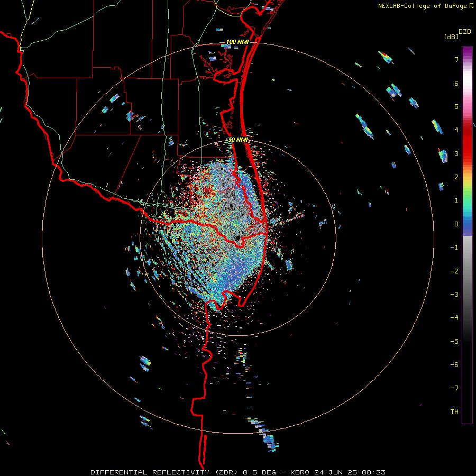Click the 4 tick label on the color scale

[456, 130]
